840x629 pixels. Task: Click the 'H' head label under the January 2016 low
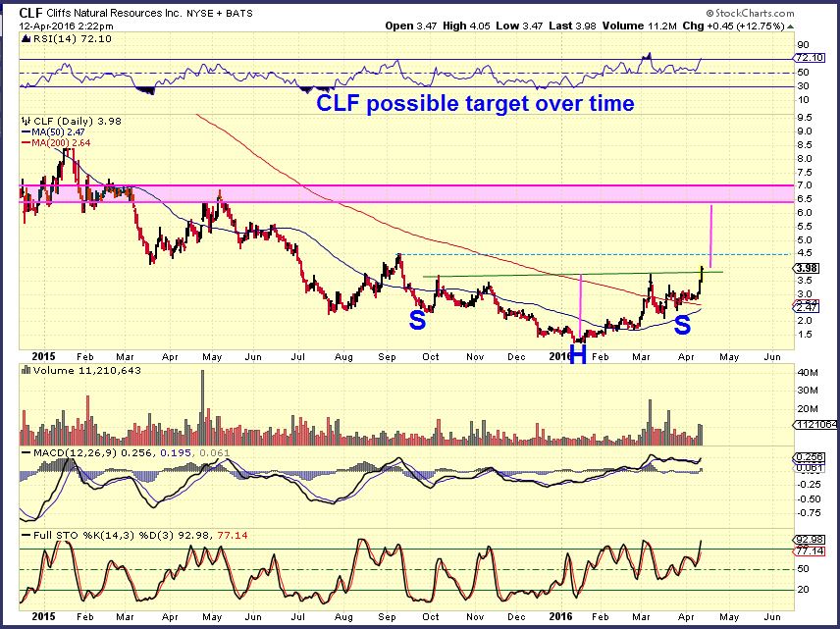(578, 354)
